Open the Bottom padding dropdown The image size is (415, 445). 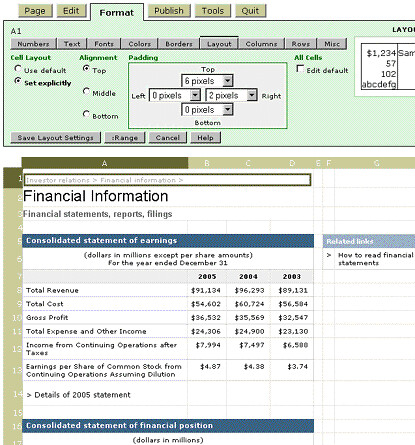click(x=207, y=110)
